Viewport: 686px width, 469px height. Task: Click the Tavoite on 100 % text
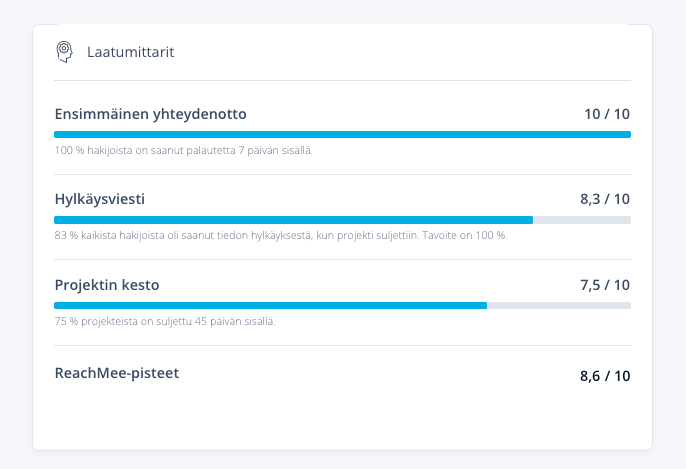pos(465,235)
